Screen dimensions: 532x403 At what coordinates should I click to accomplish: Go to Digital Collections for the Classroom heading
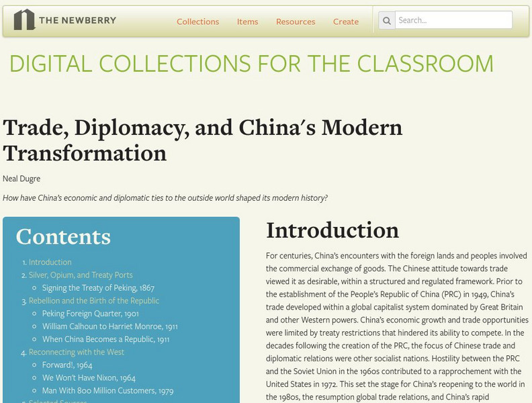(251, 63)
